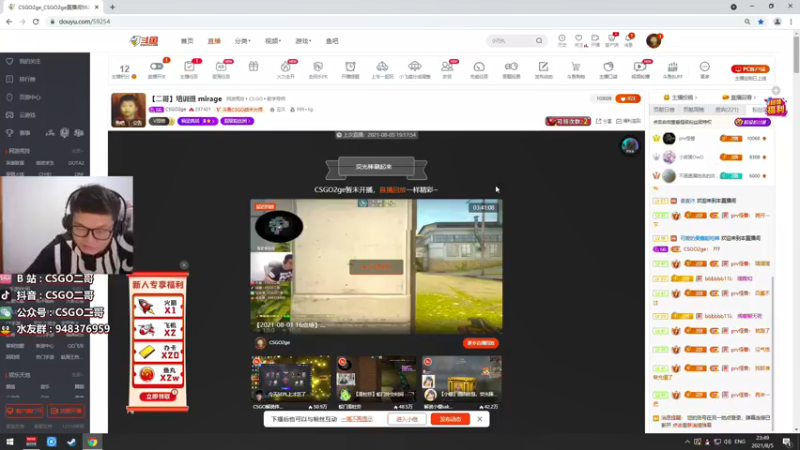Screen dimensions: 800x450
Task: Open Steam from the Windows taskbar
Action: point(71,442)
